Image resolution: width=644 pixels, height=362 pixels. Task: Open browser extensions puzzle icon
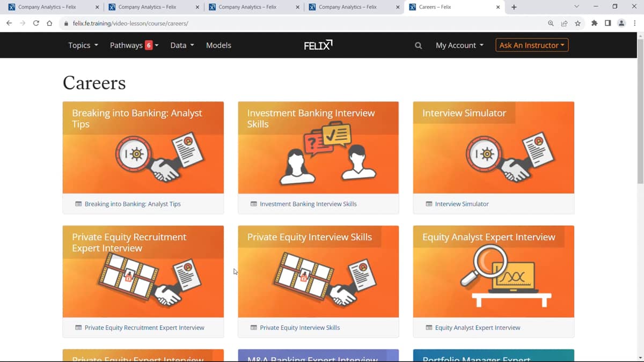coord(594,23)
